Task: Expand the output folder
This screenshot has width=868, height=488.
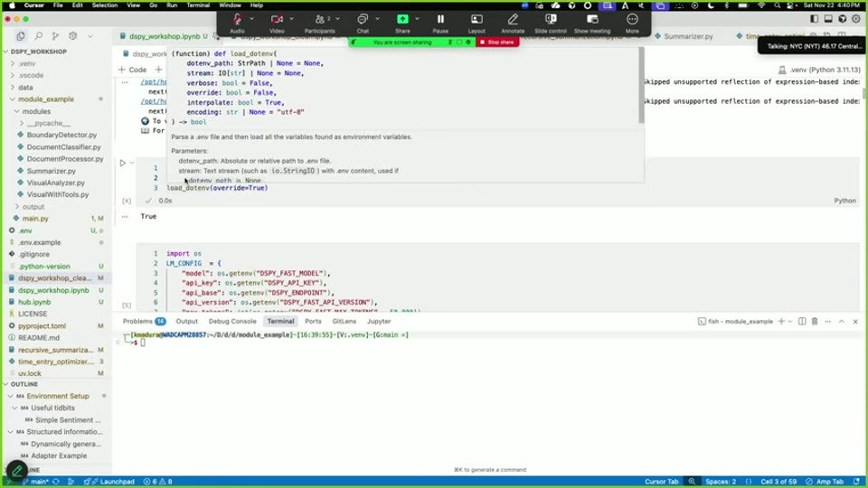Action: click(17, 206)
